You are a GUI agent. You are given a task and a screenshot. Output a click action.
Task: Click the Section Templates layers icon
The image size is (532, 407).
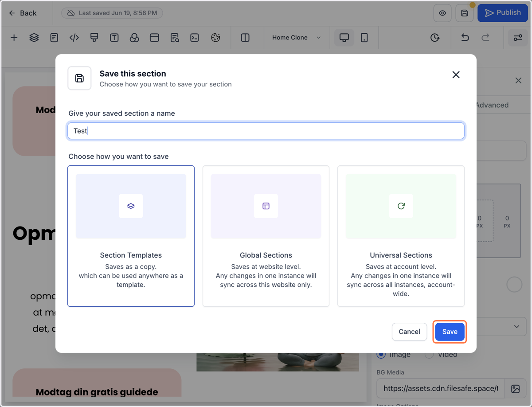coord(131,206)
